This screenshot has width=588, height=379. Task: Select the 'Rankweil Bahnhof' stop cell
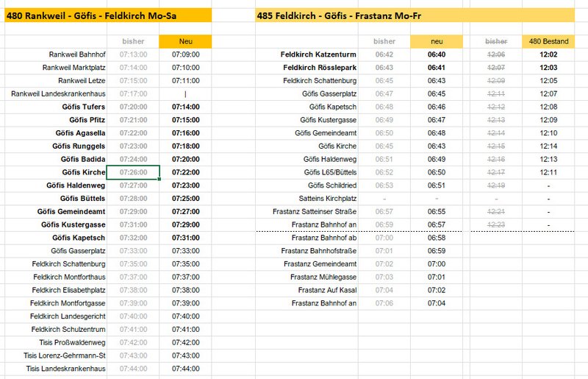pyautogui.click(x=56, y=54)
